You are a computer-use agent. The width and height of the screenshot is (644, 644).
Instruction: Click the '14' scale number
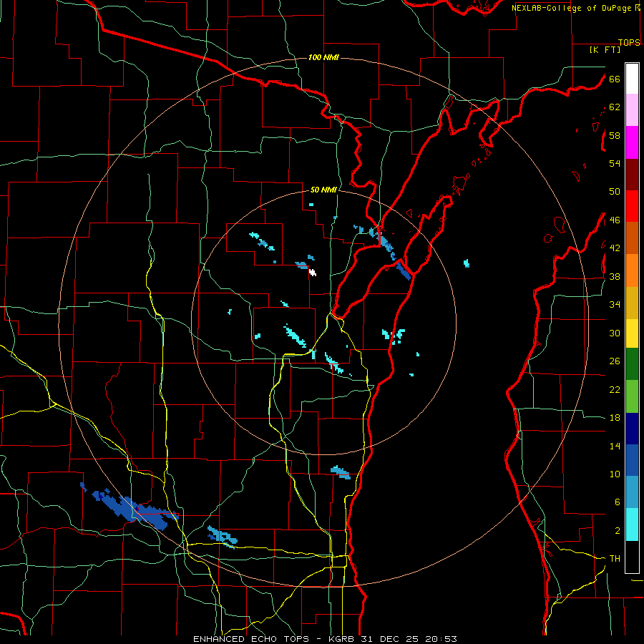pos(615,446)
